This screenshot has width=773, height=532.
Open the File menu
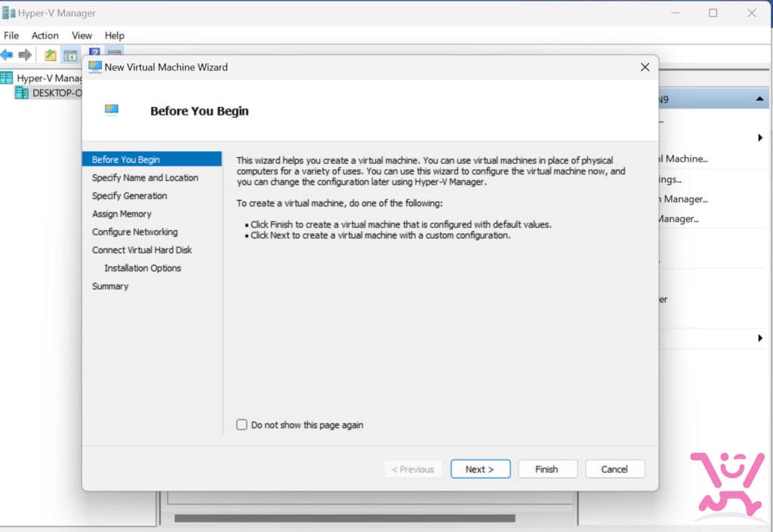pyautogui.click(x=11, y=35)
